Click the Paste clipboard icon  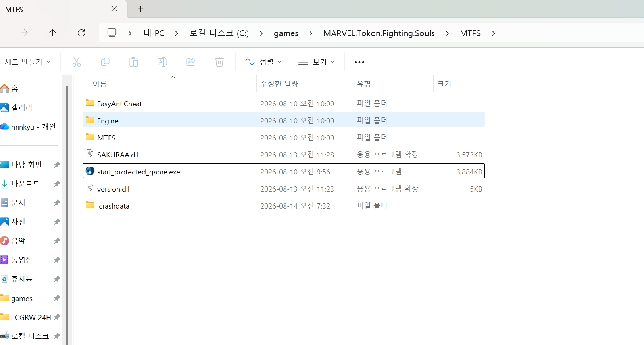[134, 62]
